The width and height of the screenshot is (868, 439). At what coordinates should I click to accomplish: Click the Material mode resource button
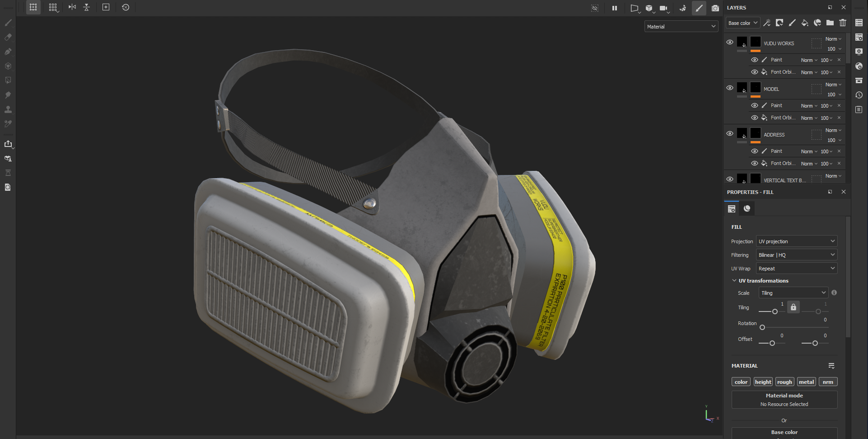tap(784, 400)
